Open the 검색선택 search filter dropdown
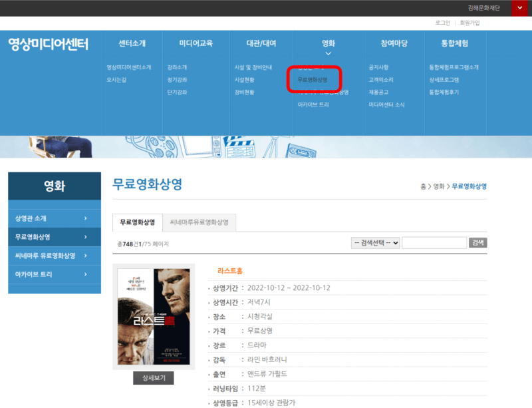Viewport: 532px width, 408px height. click(375, 242)
